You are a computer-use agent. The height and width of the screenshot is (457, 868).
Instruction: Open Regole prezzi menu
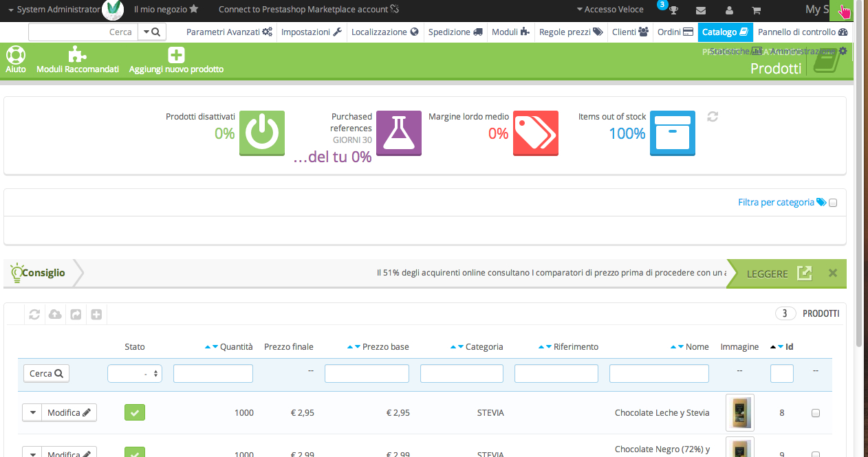571,32
